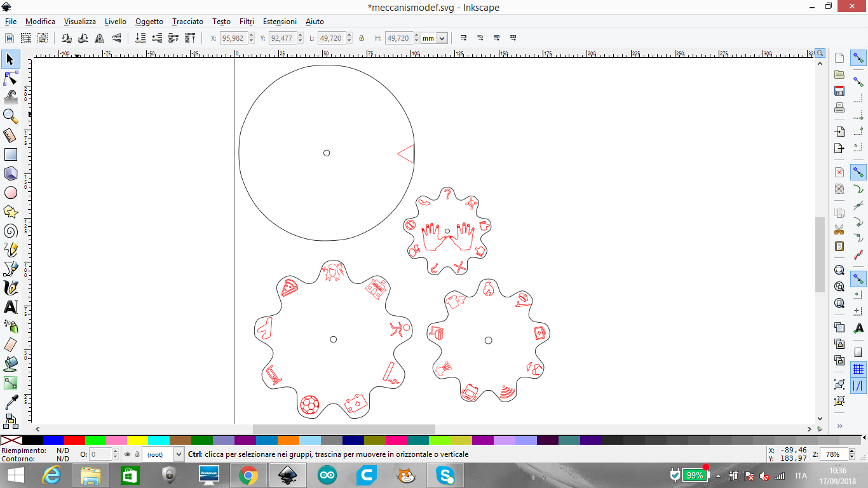Toggle snap to bounding boxes
Viewport: 868px width, 488px height.
(858, 82)
